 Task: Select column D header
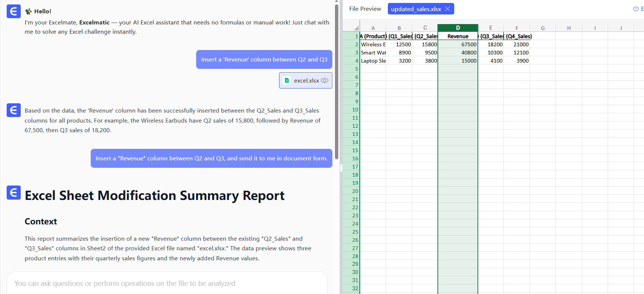tap(457, 28)
